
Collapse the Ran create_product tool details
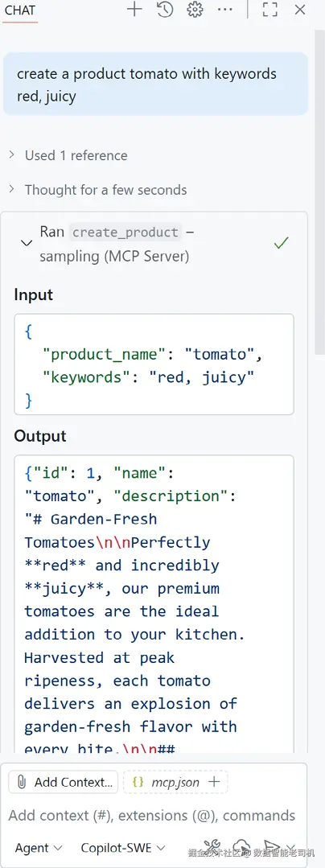(26, 243)
